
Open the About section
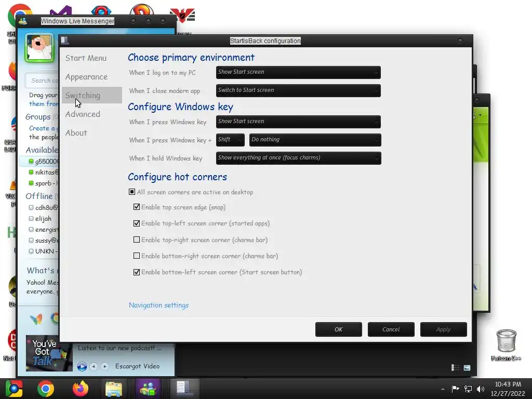click(x=76, y=132)
